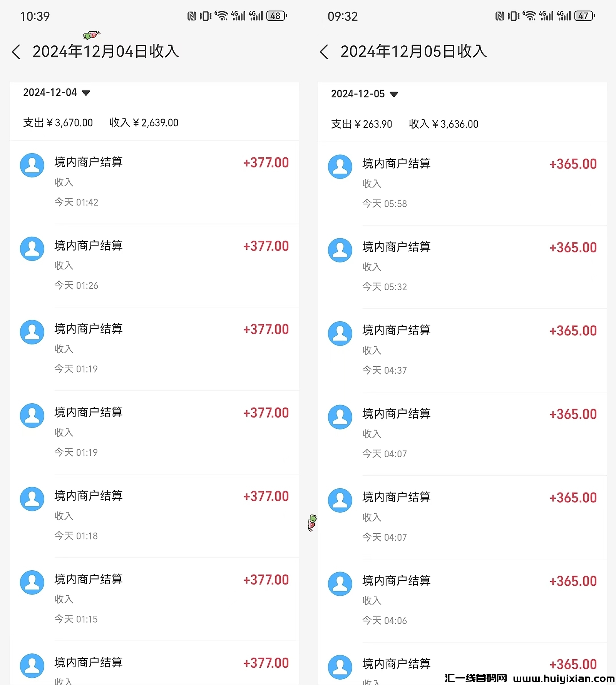
Task: Tap avatar icon of 01:26 transaction
Action: tap(32, 249)
